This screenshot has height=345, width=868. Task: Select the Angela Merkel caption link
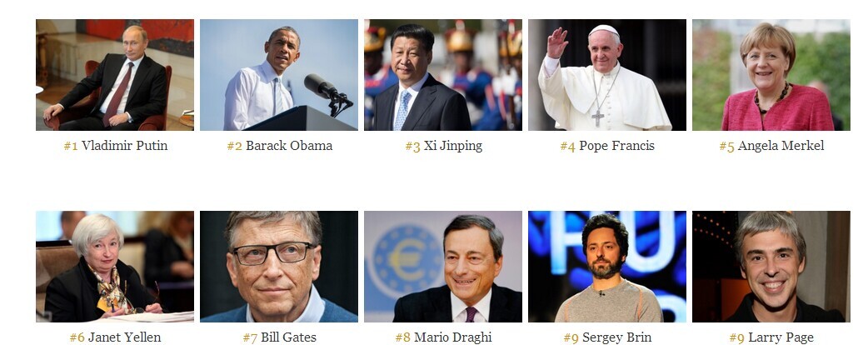781,146
